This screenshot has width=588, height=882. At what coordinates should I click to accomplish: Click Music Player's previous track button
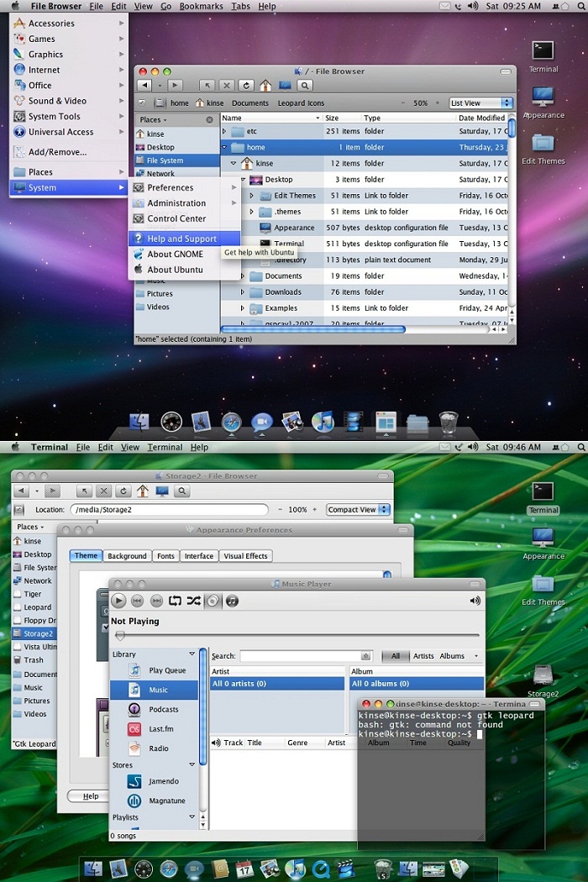137,601
